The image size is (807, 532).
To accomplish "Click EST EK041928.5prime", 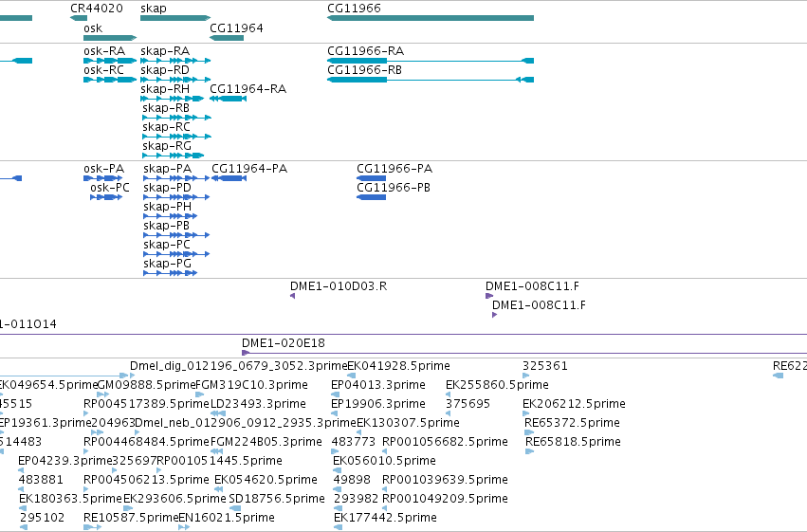I will pyautogui.click(x=351, y=376).
